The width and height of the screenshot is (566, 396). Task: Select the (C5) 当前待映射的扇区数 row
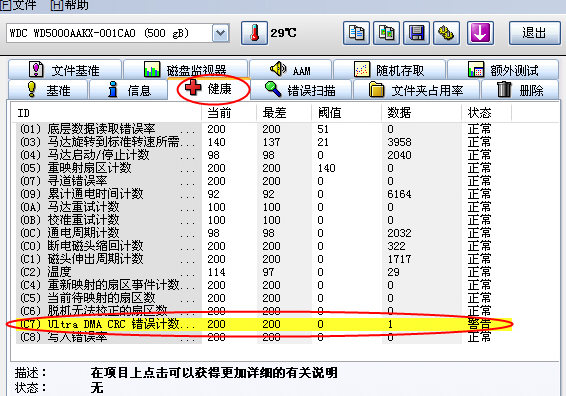coord(264,298)
